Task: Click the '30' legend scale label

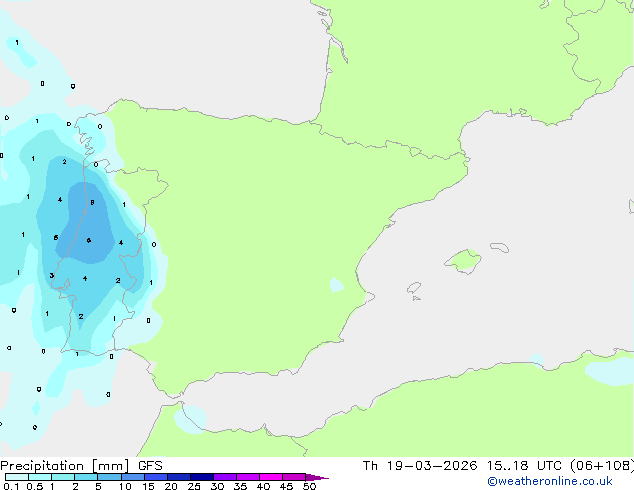Action: 217,486
